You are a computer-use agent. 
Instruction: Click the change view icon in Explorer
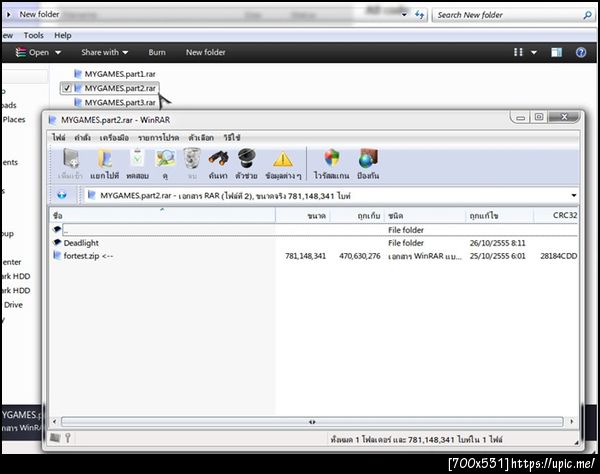(518, 52)
